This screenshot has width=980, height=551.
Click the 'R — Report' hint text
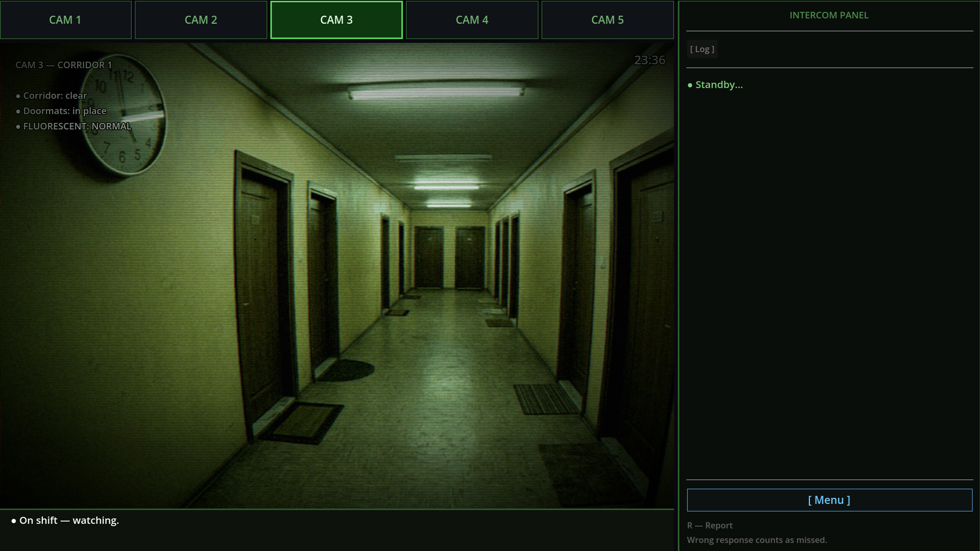pyautogui.click(x=710, y=525)
